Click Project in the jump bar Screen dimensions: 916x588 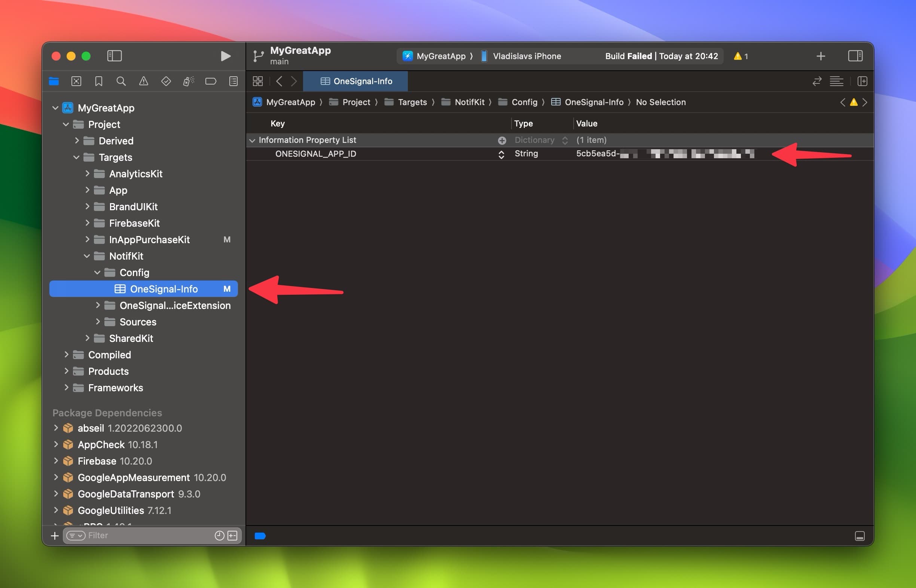click(349, 102)
